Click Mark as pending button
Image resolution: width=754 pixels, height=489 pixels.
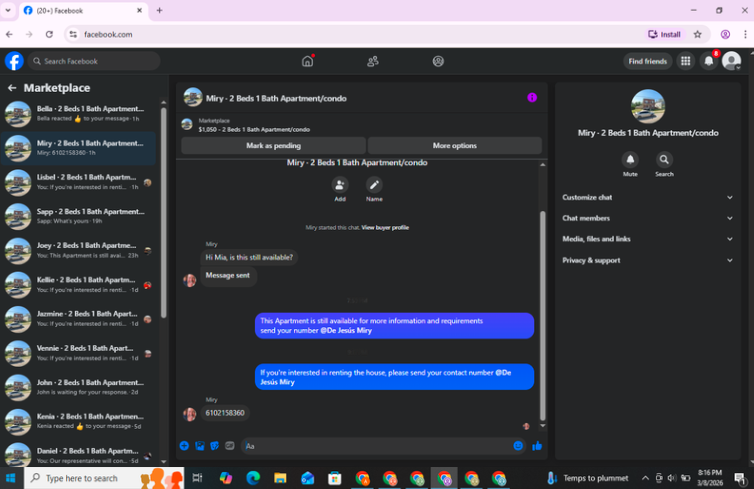tap(273, 146)
